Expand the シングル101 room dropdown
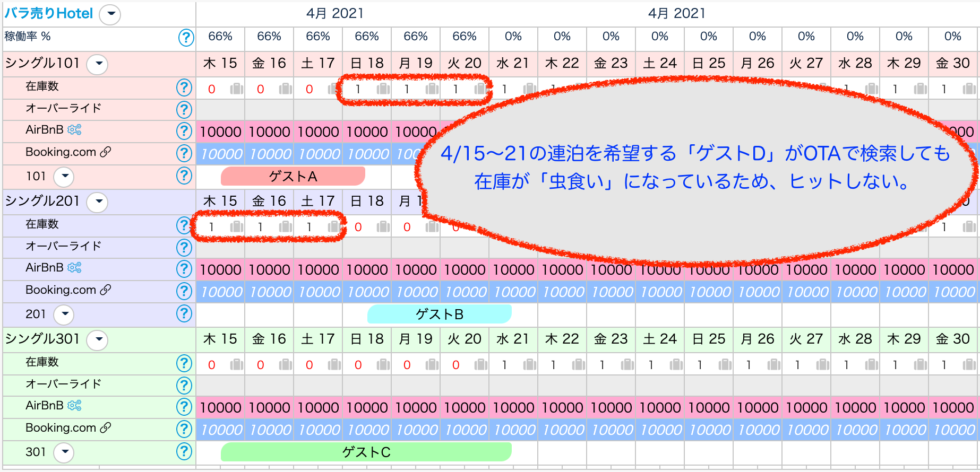 coord(98,64)
